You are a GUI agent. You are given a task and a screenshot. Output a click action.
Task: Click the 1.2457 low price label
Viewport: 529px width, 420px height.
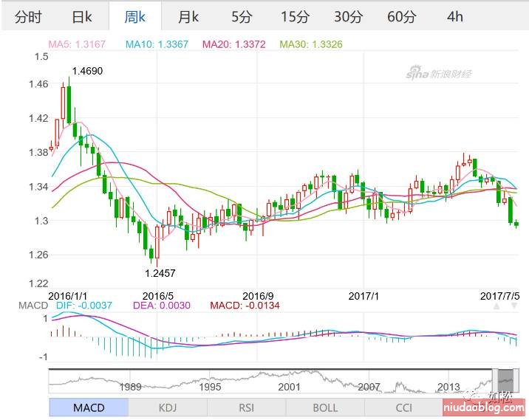(160, 273)
